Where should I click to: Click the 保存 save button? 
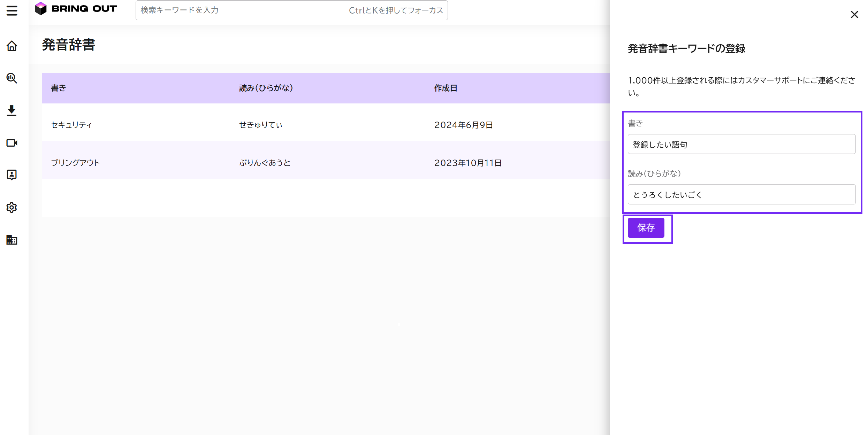(646, 228)
